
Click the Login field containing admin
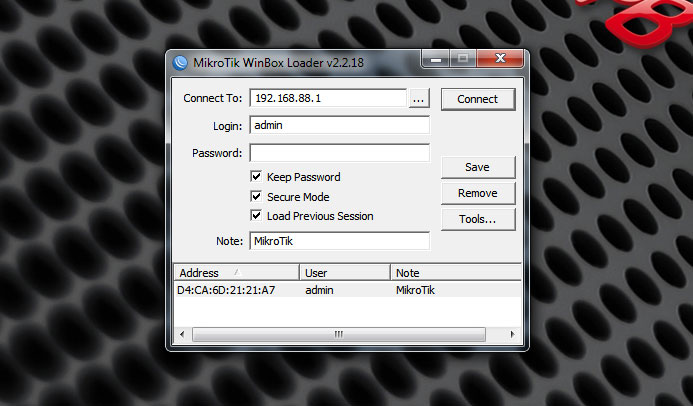[339, 126]
